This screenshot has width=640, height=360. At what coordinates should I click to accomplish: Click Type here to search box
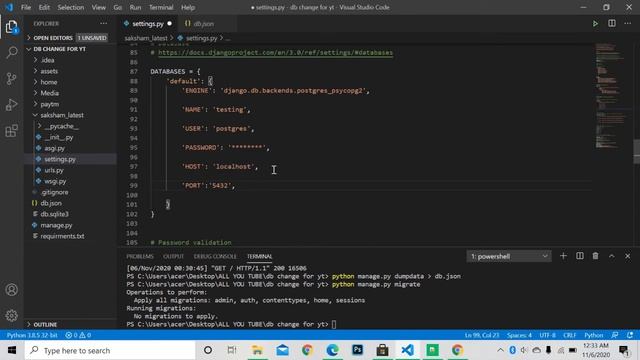110,350
